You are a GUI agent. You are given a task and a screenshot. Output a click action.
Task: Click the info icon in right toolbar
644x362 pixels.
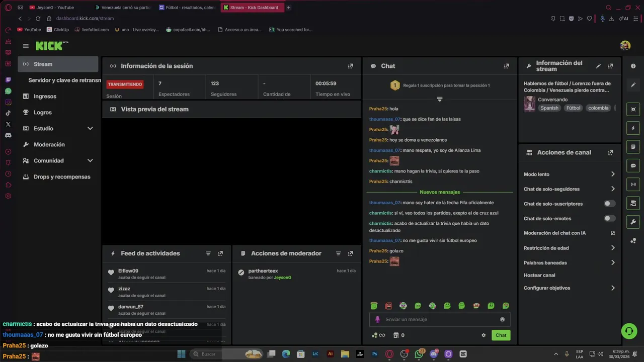click(633, 66)
